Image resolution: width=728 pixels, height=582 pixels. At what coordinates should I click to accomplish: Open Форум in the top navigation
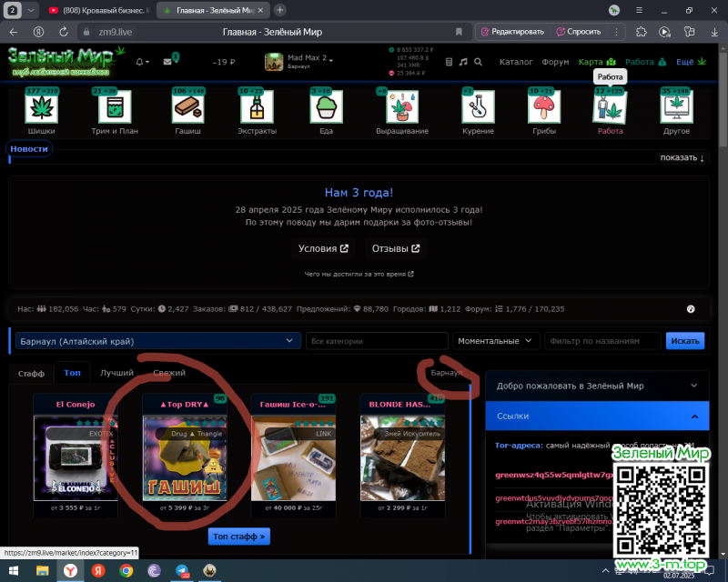555,62
